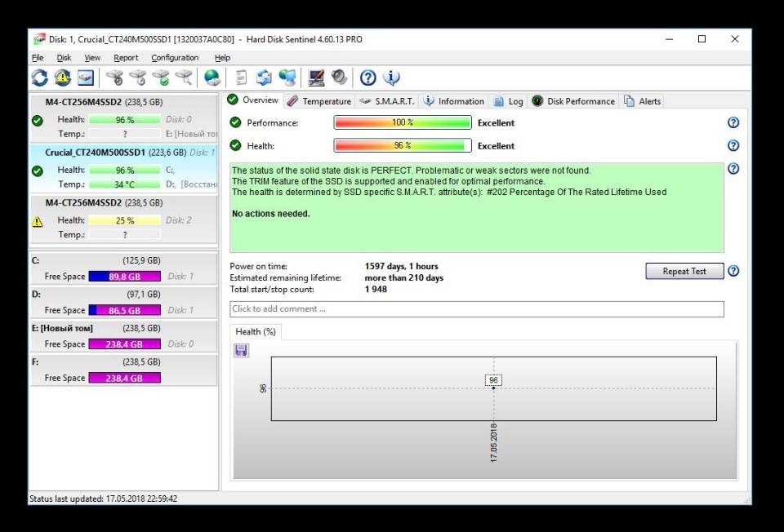Click the text report document toolbar icon
Viewport: 784px width, 532px height.
tap(241, 78)
